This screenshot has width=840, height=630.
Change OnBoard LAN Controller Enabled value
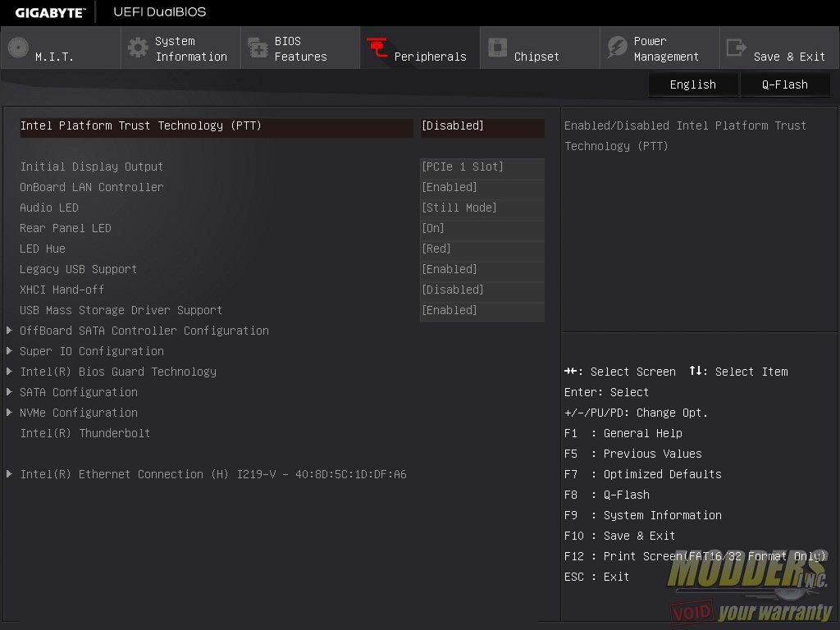[x=482, y=188]
